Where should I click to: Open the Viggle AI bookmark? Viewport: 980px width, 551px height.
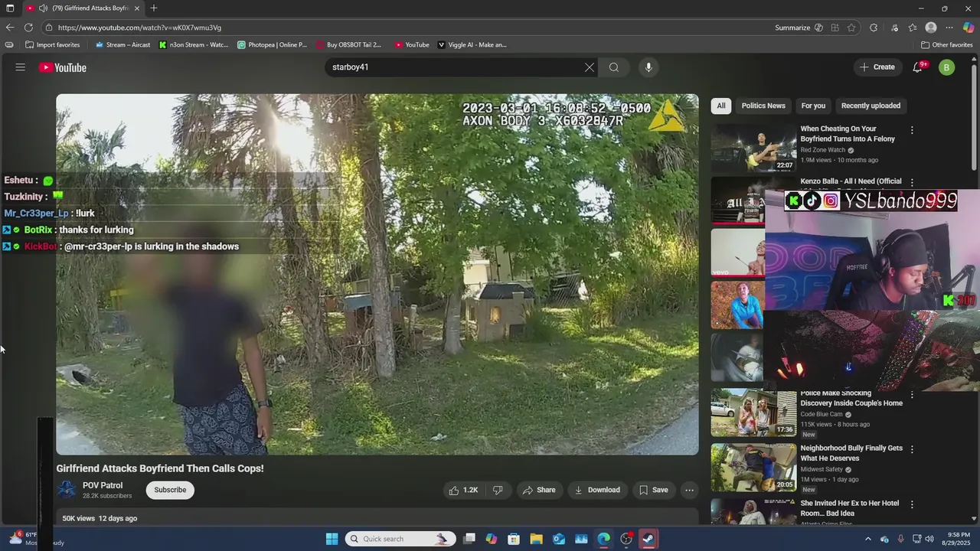472,45
